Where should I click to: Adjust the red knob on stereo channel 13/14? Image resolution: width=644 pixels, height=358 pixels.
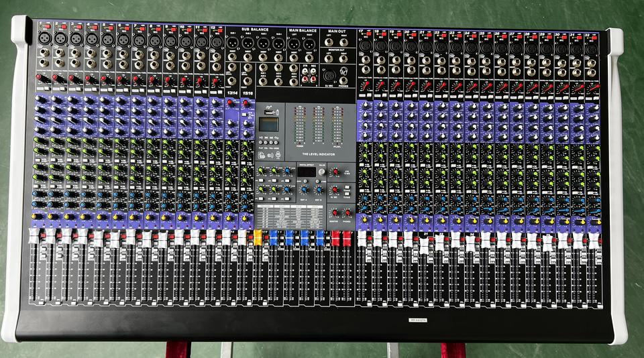[x=230, y=102]
